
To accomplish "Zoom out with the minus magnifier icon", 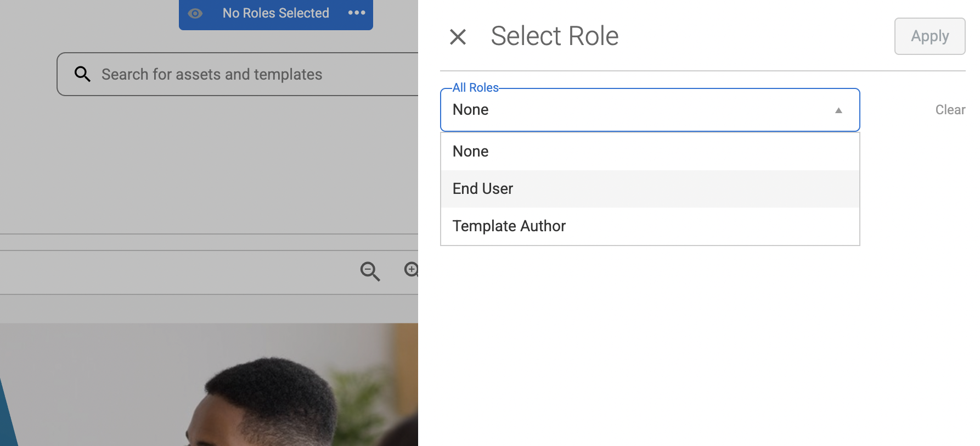I will point(370,271).
